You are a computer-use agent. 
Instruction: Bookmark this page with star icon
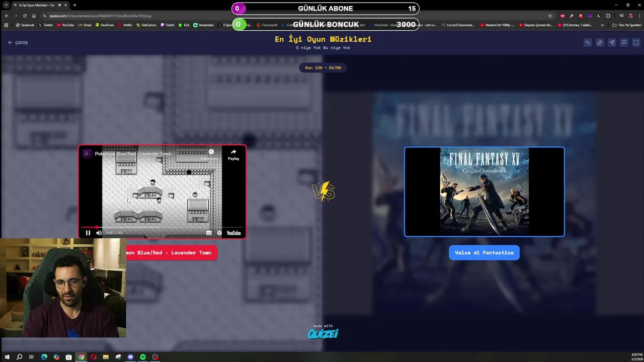click(550, 16)
